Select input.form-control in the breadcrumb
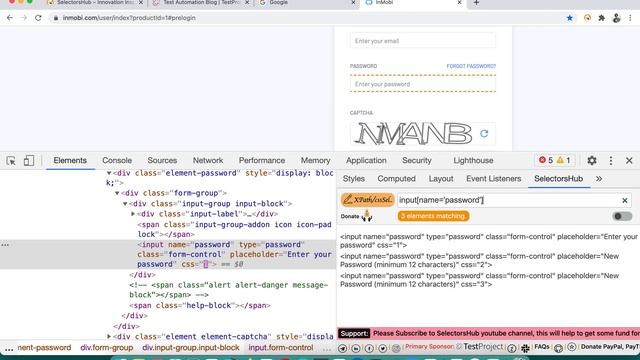Image resolution: width=640 pixels, height=360 pixels. pyautogui.click(x=281, y=348)
